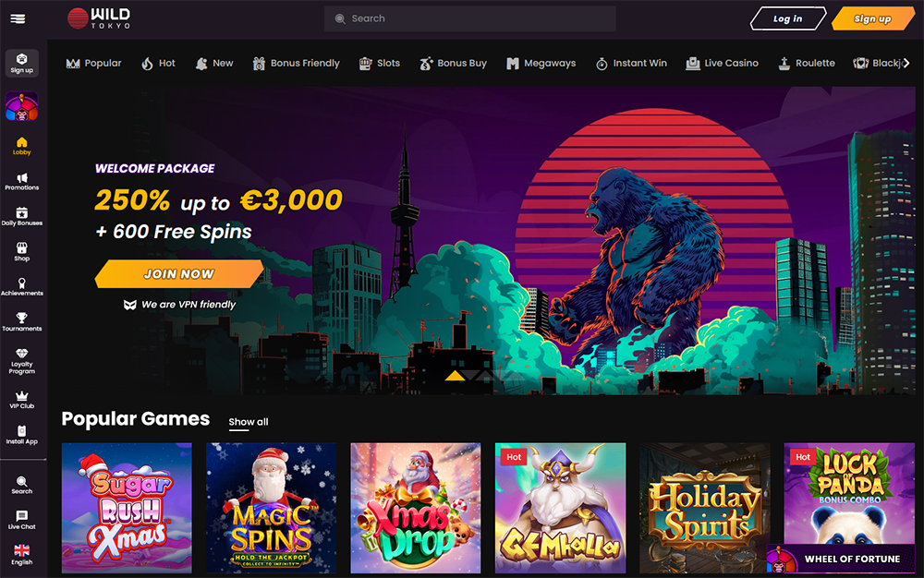The image size is (924, 578).
Task: Open Achievements in sidebar
Action: click(22, 287)
